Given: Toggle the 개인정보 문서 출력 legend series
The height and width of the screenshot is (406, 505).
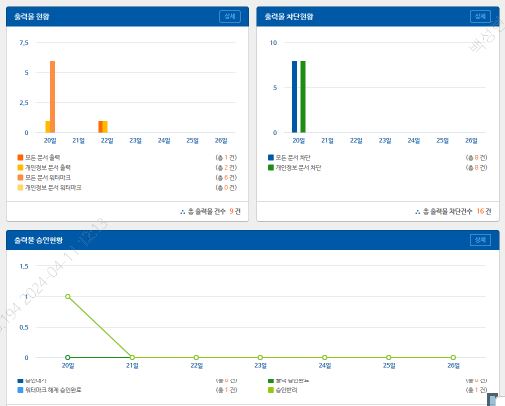Looking at the screenshot, I should [44, 167].
